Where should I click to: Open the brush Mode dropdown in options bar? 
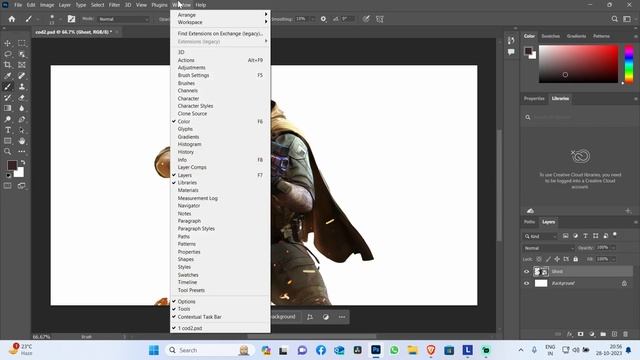tap(124, 19)
